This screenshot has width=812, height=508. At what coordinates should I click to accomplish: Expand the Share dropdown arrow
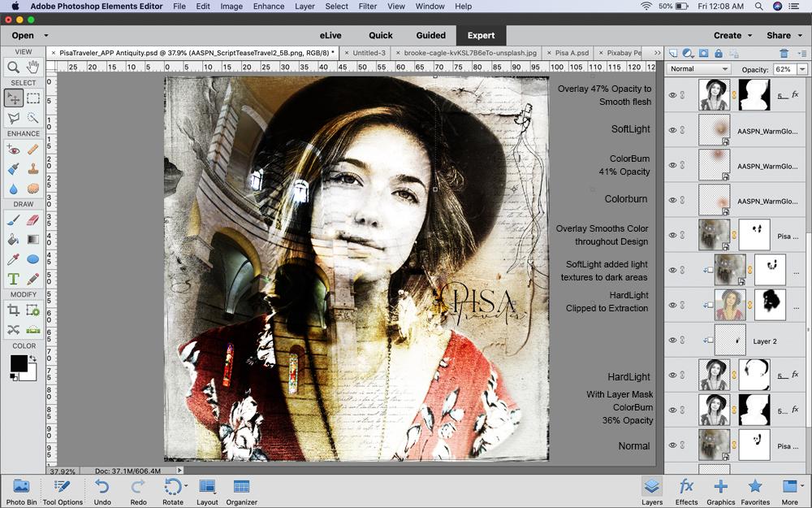click(x=800, y=35)
